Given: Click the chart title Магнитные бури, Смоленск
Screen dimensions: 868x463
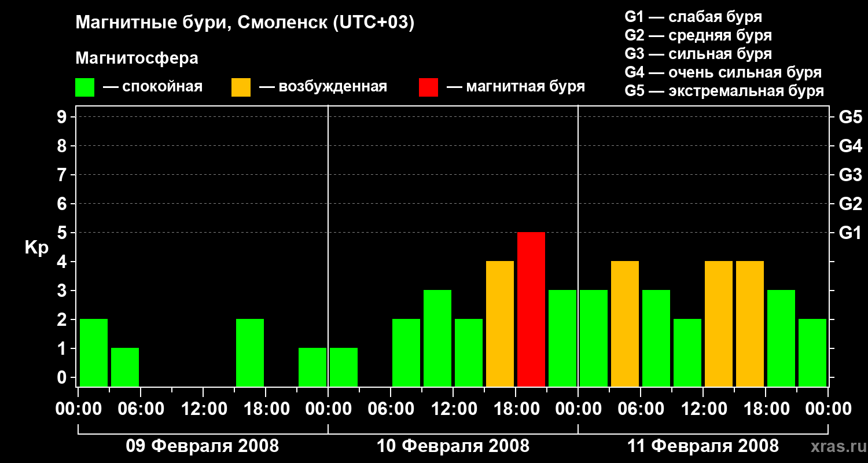Looking at the screenshot, I should pos(245,23).
